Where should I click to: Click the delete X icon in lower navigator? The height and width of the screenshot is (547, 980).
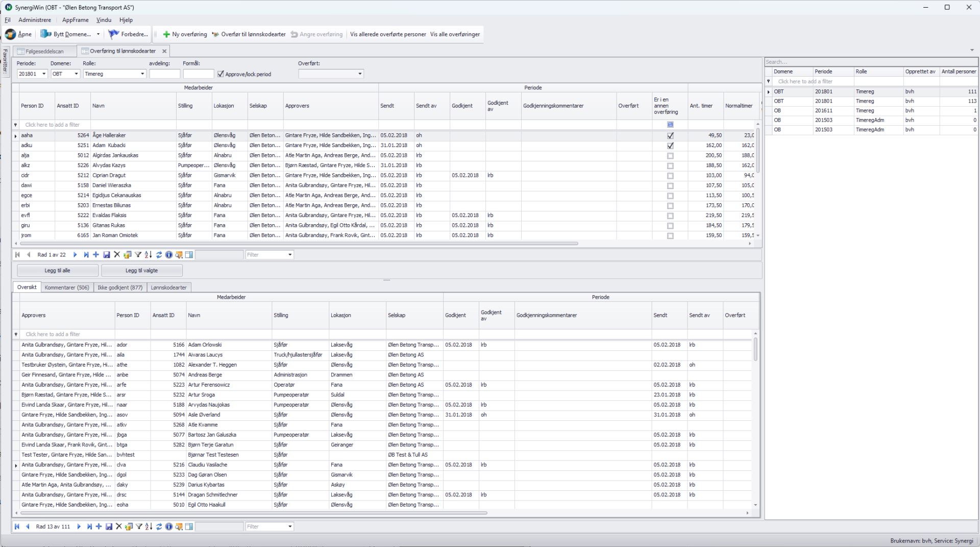point(119,527)
